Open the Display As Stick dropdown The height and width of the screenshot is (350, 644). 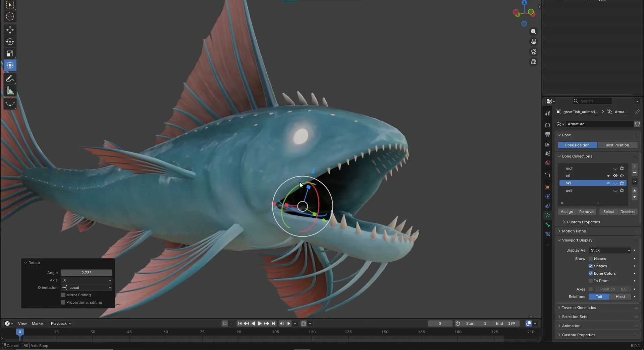(x=610, y=250)
